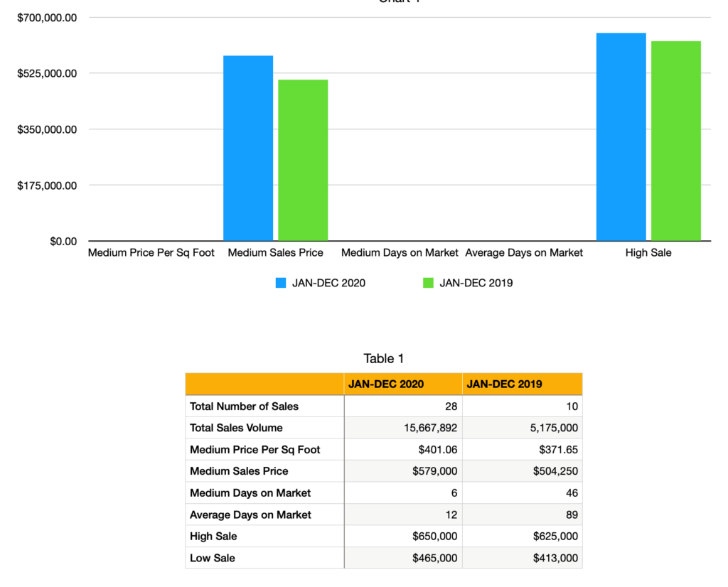Select the green High Sale bar
The image size is (728, 587).
676,141
